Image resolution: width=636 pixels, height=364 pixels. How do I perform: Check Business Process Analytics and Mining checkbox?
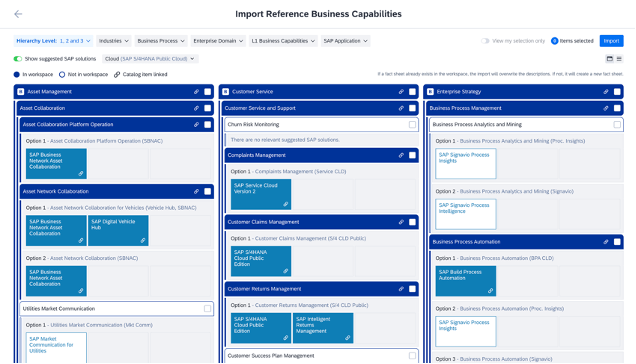617,125
